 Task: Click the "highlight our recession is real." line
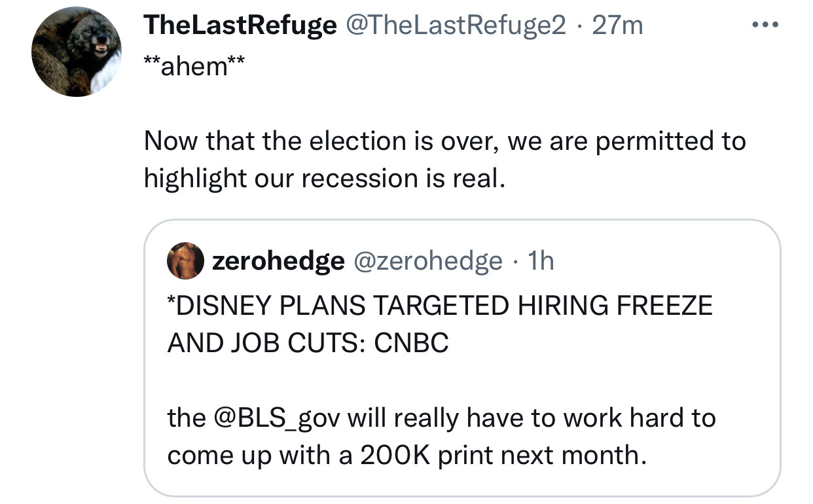tap(325, 178)
